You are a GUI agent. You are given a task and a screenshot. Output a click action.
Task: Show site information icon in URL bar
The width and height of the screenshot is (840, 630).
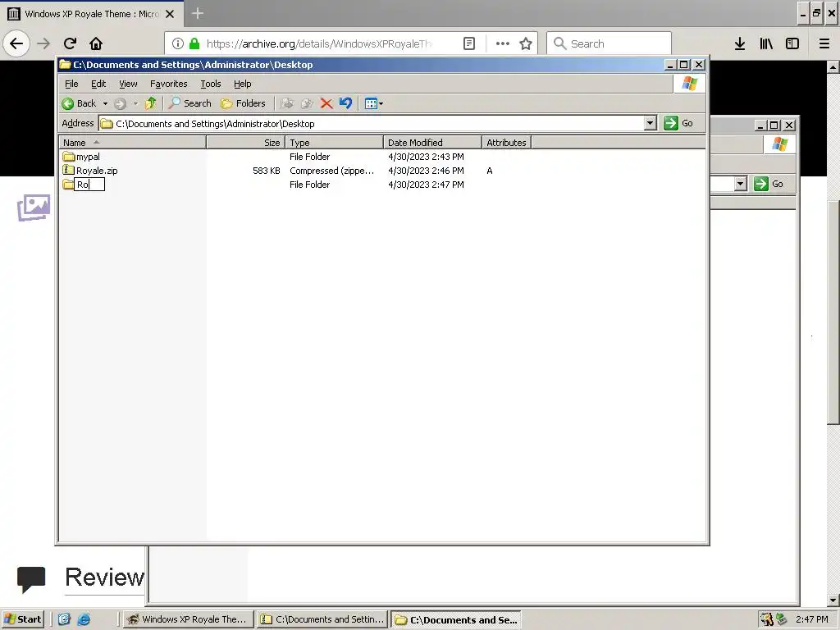click(178, 43)
